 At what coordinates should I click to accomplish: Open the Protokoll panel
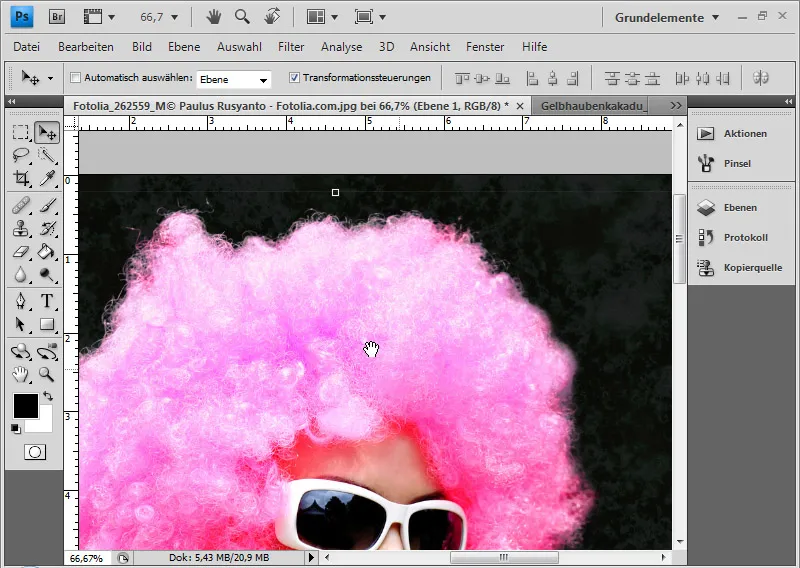(x=745, y=238)
